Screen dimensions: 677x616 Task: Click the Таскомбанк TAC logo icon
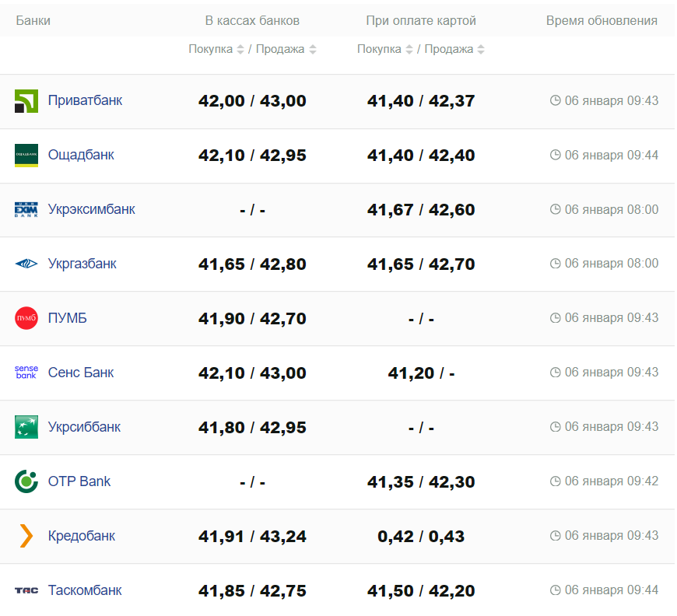point(26,590)
